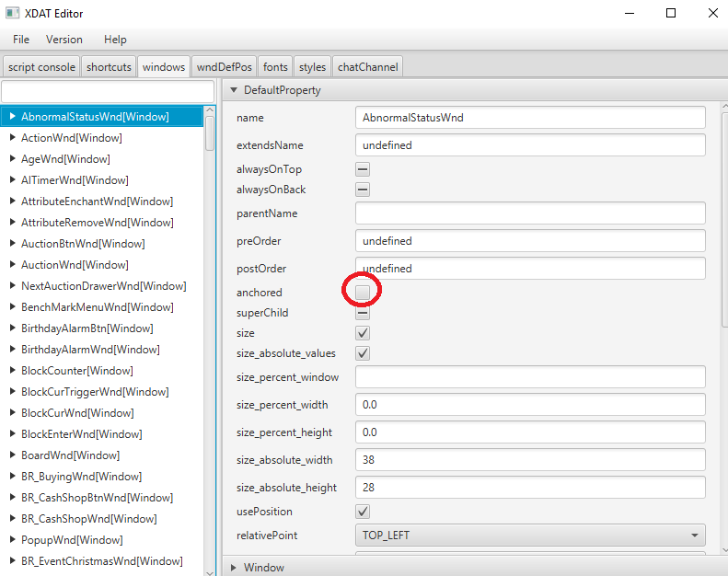Minimize the XDAT Editor window
This screenshot has height=576, width=728.
pos(630,13)
